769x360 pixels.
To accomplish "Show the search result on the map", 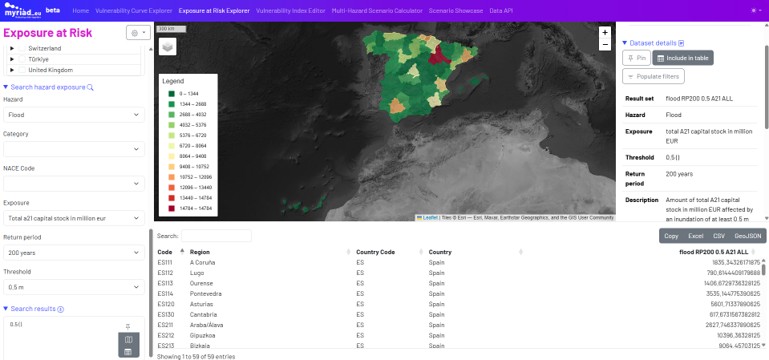I will tap(128, 339).
